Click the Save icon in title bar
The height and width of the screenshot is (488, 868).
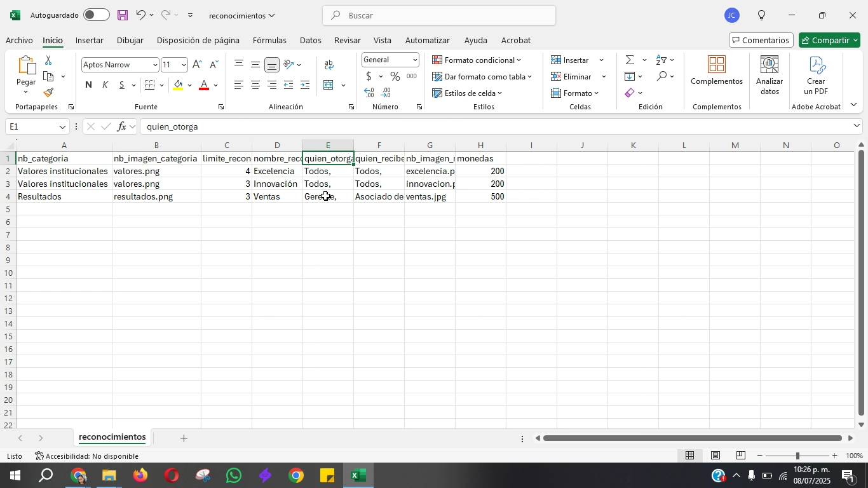tap(123, 15)
